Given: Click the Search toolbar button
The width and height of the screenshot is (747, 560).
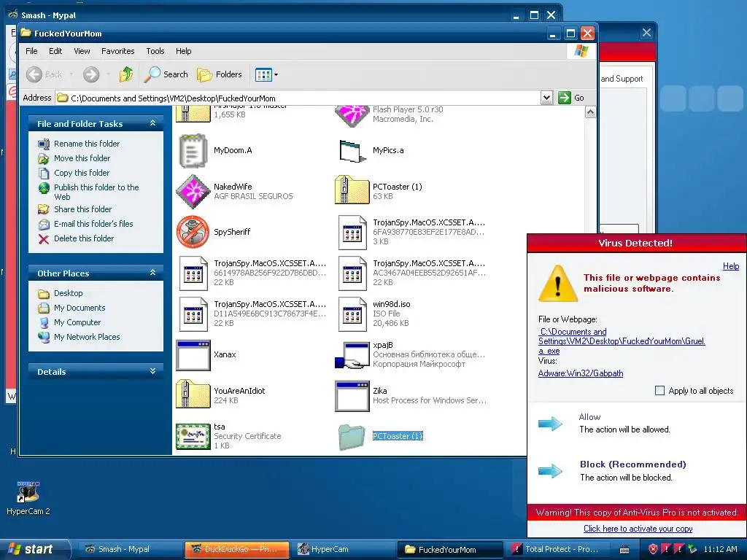Looking at the screenshot, I should [166, 74].
